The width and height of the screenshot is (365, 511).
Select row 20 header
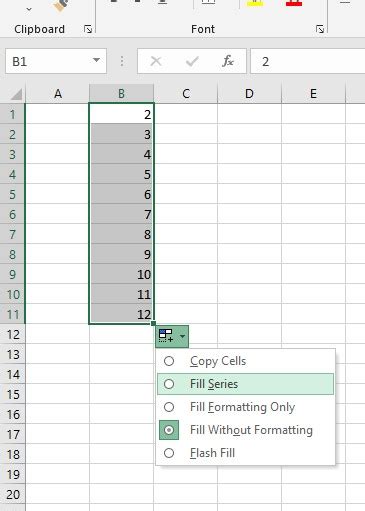point(12,494)
